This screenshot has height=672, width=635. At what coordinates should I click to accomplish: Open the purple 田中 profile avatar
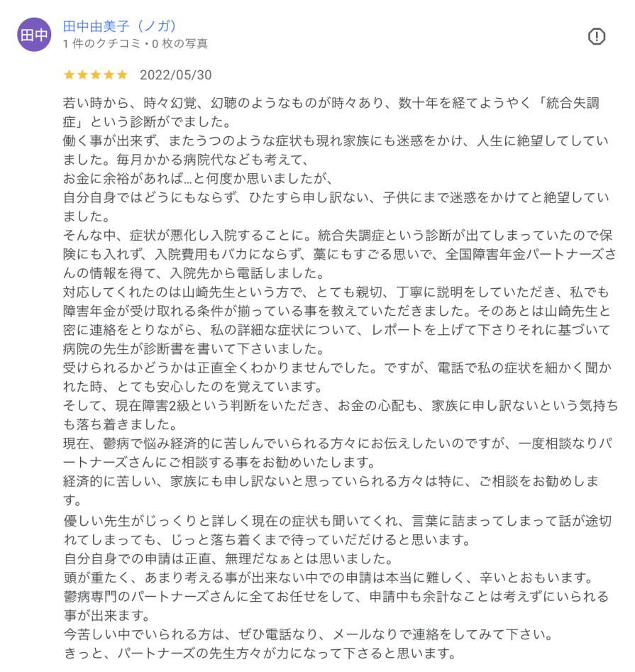pos(34,35)
